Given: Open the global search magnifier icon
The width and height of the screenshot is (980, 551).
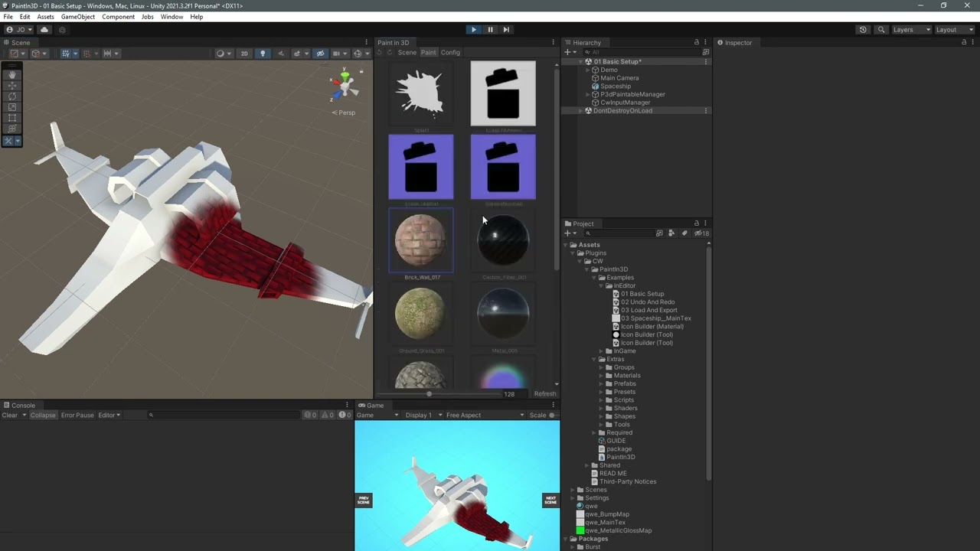Looking at the screenshot, I should click(x=881, y=30).
